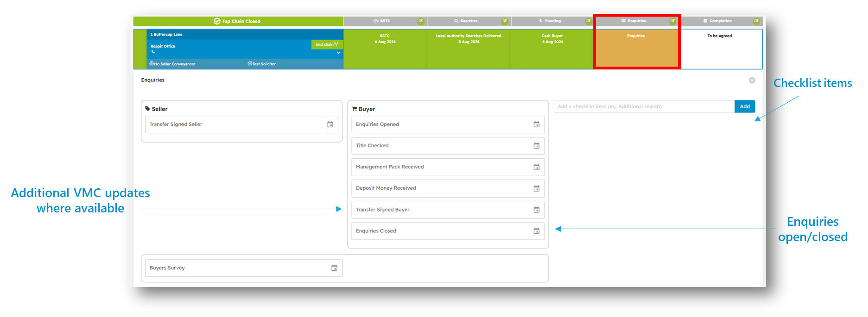Click the Enquiries Closed date field
868x317 pixels.
click(x=448, y=231)
